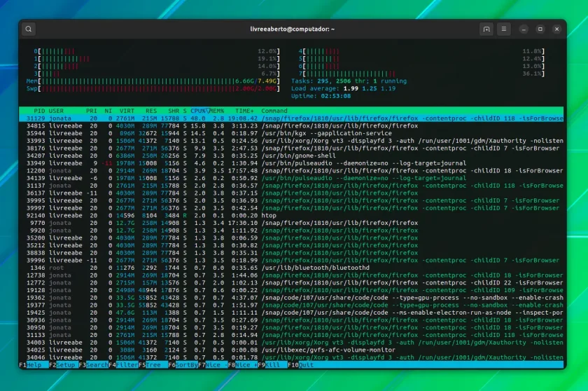Click F10 Quit in htop footer
Viewport: 588px width, 391px height.
[301, 365]
